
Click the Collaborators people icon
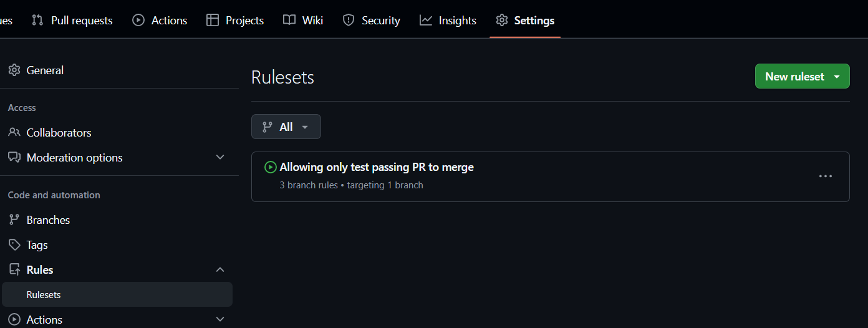point(14,133)
